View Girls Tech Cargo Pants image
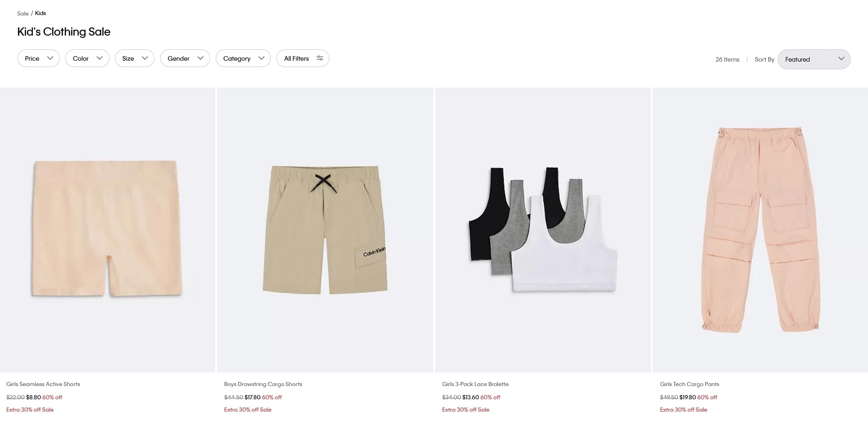Image resolution: width=868 pixels, height=423 pixels. 760,230
